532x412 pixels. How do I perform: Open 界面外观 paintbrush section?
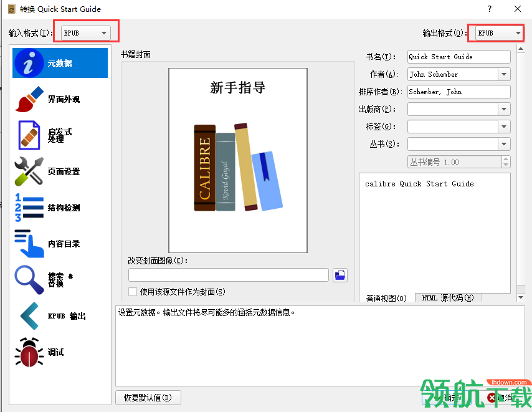(29, 99)
